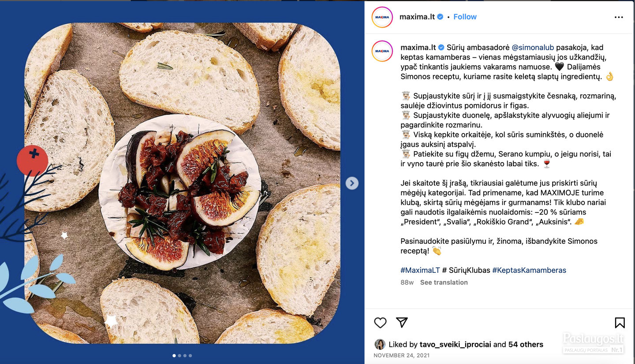Screen dimensions: 635x364
Task: Click the maxima.lt avatar beside the caption
Action: [x=382, y=51]
